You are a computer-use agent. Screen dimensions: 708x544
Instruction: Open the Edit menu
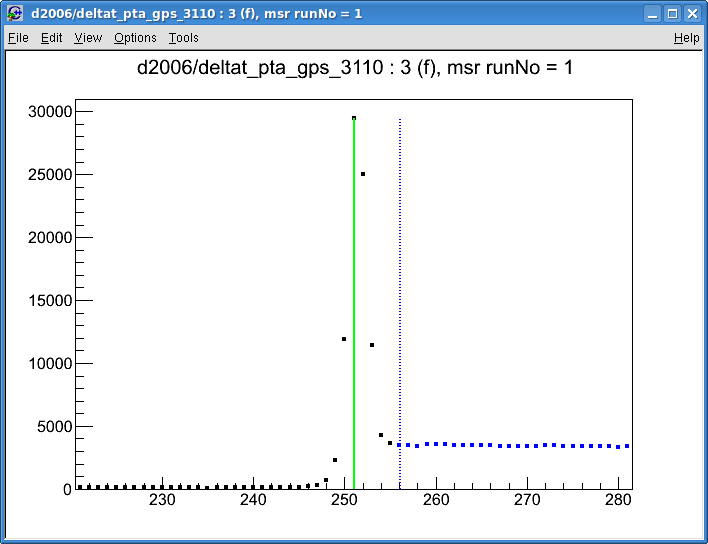(51, 38)
